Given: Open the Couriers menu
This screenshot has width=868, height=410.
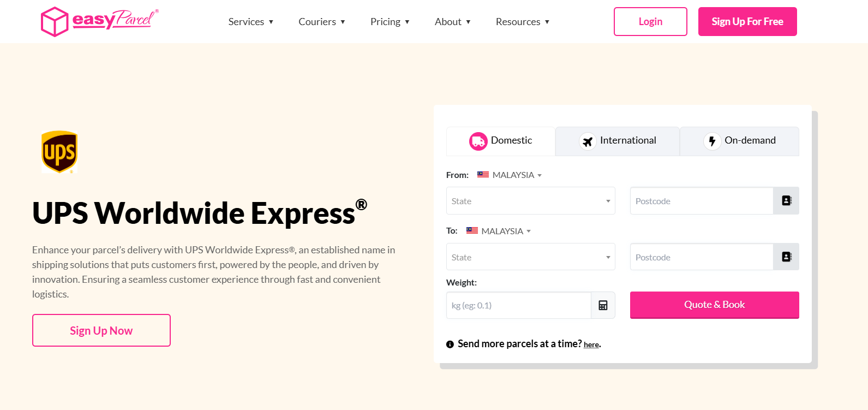Looking at the screenshot, I should coord(322,22).
